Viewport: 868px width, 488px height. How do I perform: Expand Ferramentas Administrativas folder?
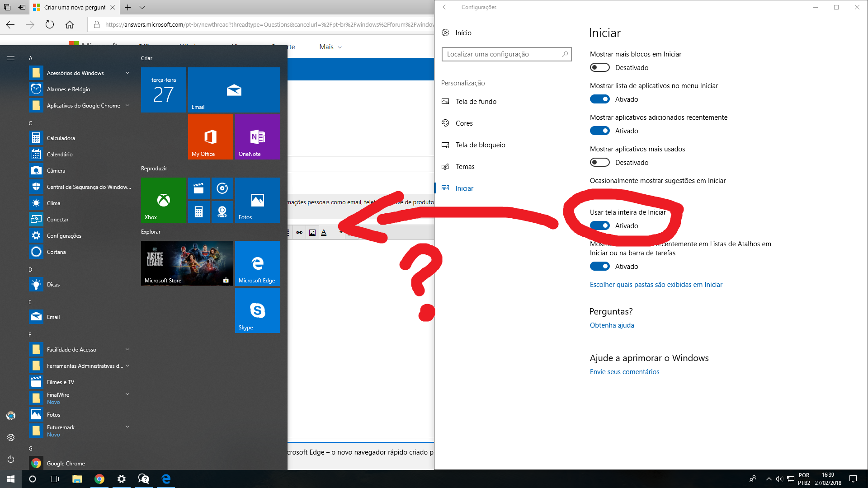(80, 366)
